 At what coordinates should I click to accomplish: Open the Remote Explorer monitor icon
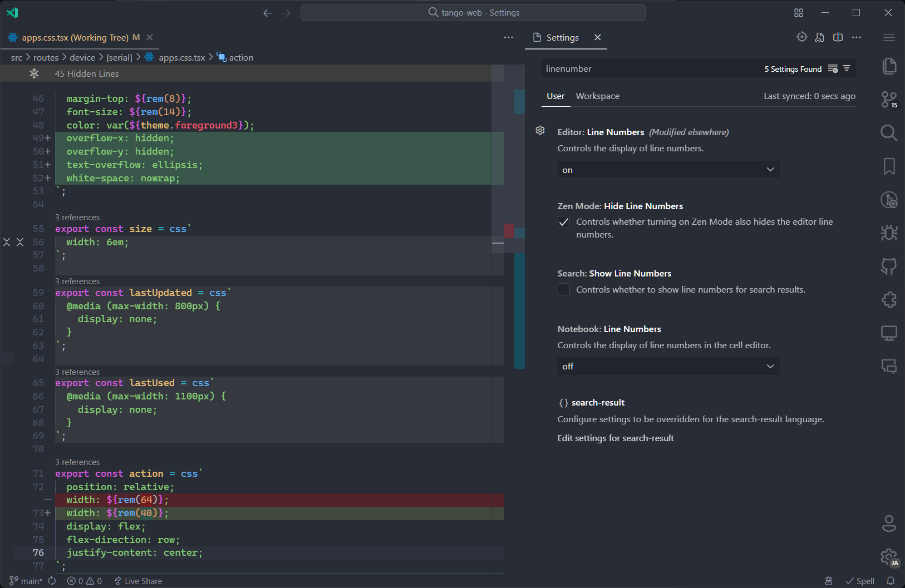(889, 333)
